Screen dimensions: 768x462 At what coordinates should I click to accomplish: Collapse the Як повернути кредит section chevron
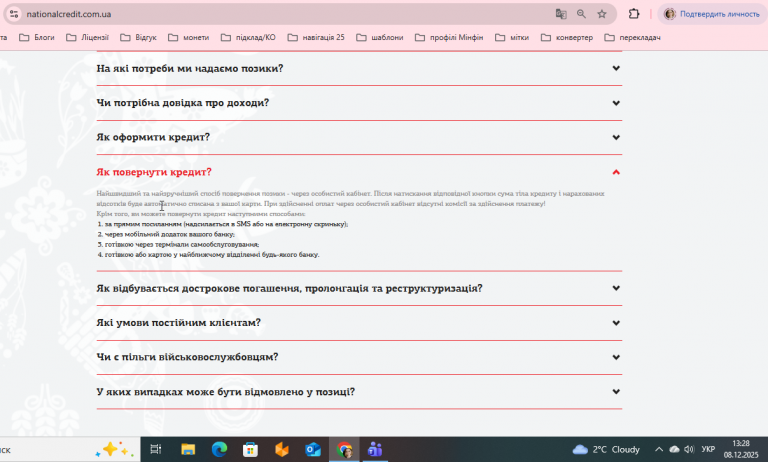616,172
